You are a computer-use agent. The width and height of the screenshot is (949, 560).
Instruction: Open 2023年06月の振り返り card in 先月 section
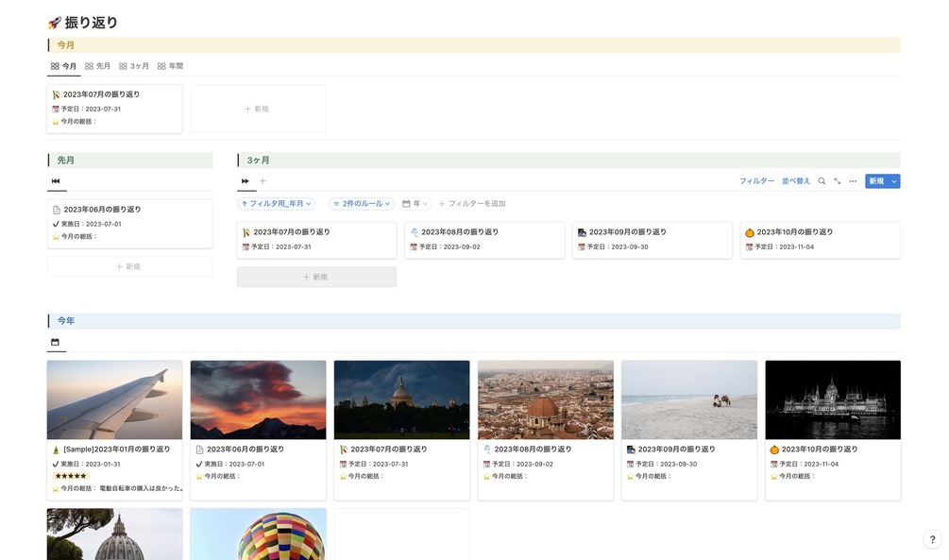[129, 224]
